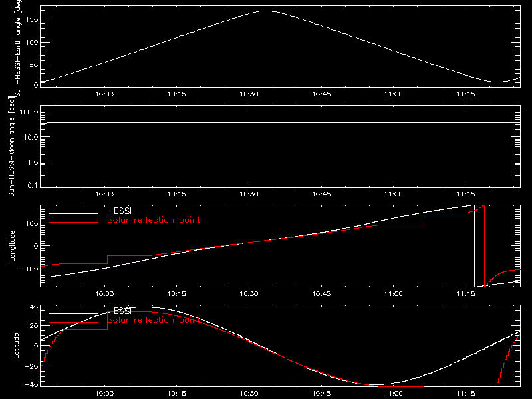Click the 100 tick label in Earth angle plot
The height and width of the screenshot is (399, 532).
point(31,43)
